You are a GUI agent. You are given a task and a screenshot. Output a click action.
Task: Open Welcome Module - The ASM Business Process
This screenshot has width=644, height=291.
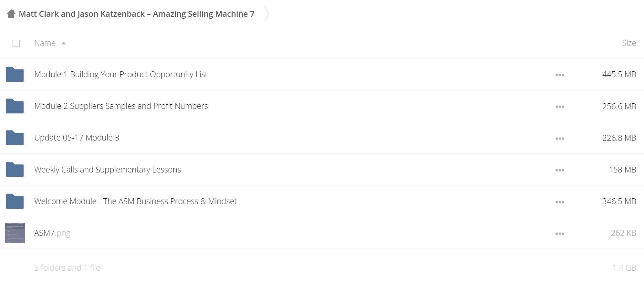[135, 201]
